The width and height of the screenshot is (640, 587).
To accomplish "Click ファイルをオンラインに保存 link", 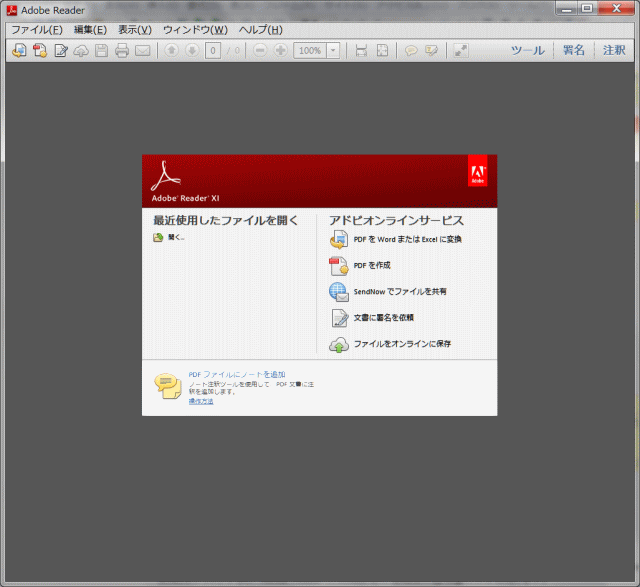I will tap(402, 344).
